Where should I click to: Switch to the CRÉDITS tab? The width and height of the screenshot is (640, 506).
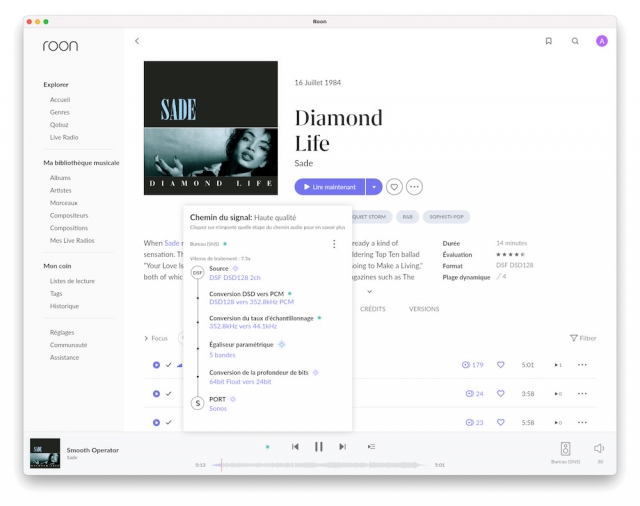coord(373,309)
